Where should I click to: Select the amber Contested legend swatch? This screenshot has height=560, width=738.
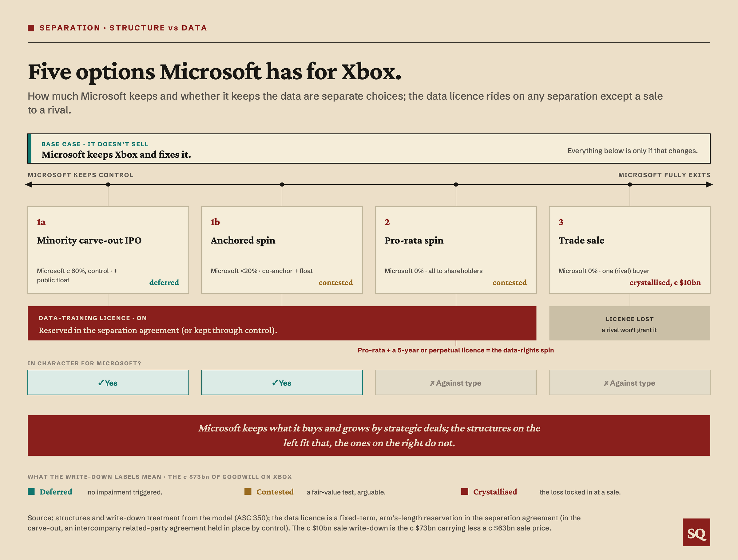pyautogui.click(x=248, y=491)
